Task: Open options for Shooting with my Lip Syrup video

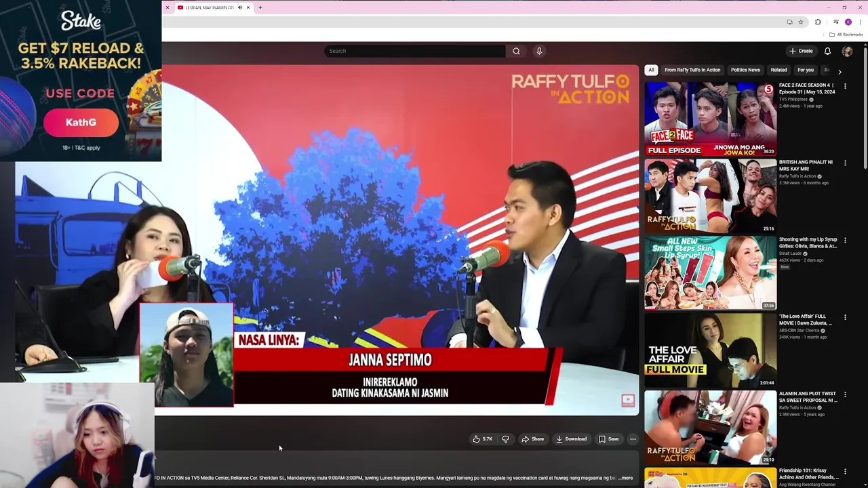Action: 845,240
